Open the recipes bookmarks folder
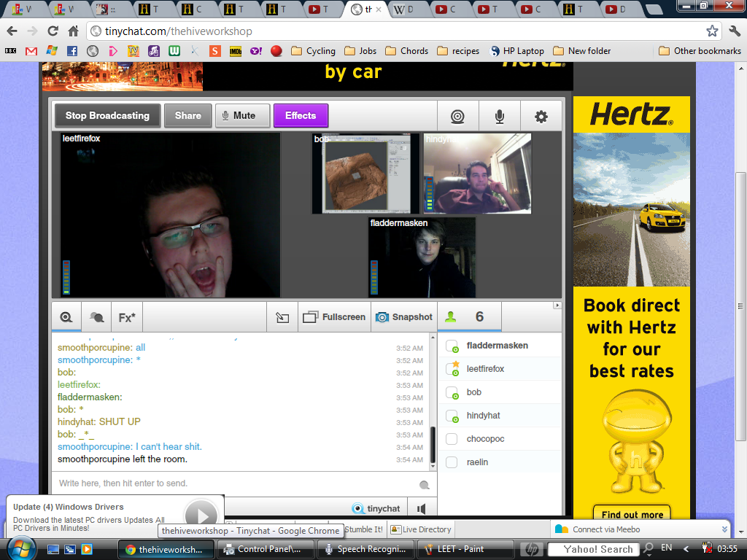747x560 pixels. click(x=458, y=51)
